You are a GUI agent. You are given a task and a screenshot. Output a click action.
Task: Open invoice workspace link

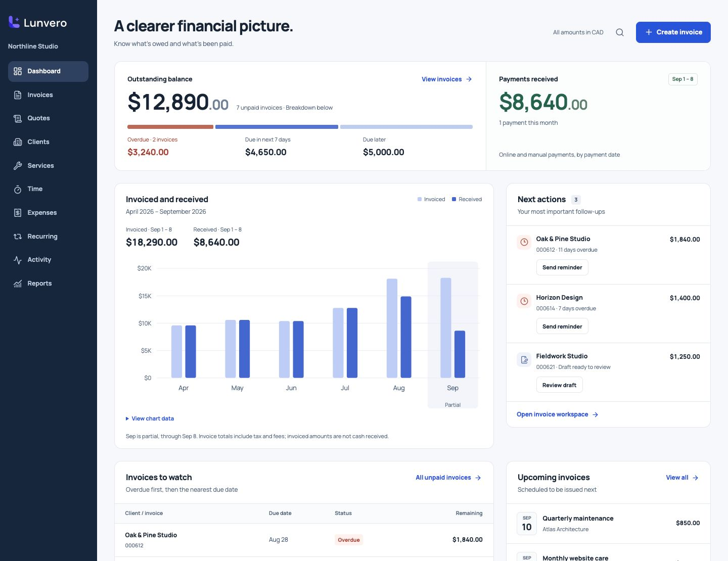pyautogui.click(x=558, y=414)
